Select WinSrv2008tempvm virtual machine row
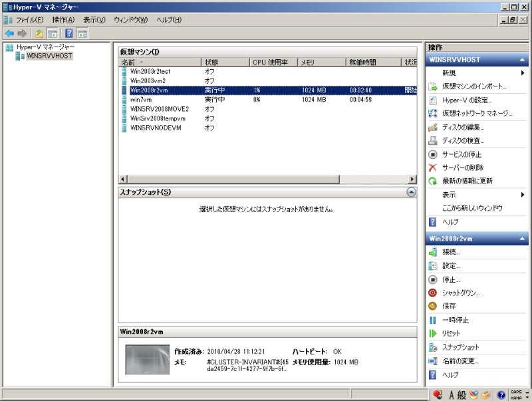This screenshot has height=401, width=532. click(x=268, y=119)
